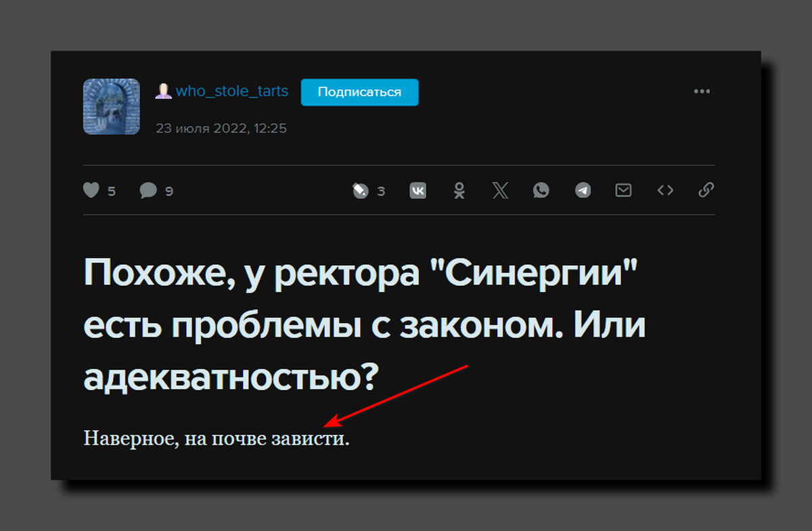
Task: Share the post via WhatsApp
Action: [541, 190]
